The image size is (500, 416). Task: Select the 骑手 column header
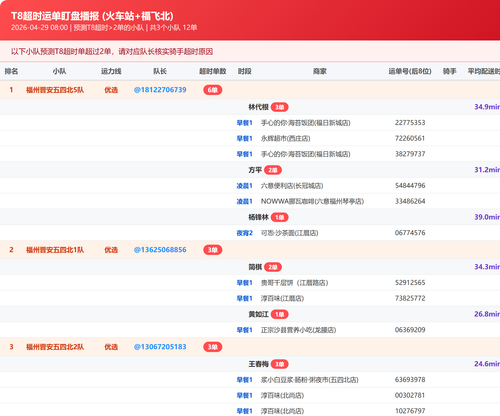[x=449, y=71]
